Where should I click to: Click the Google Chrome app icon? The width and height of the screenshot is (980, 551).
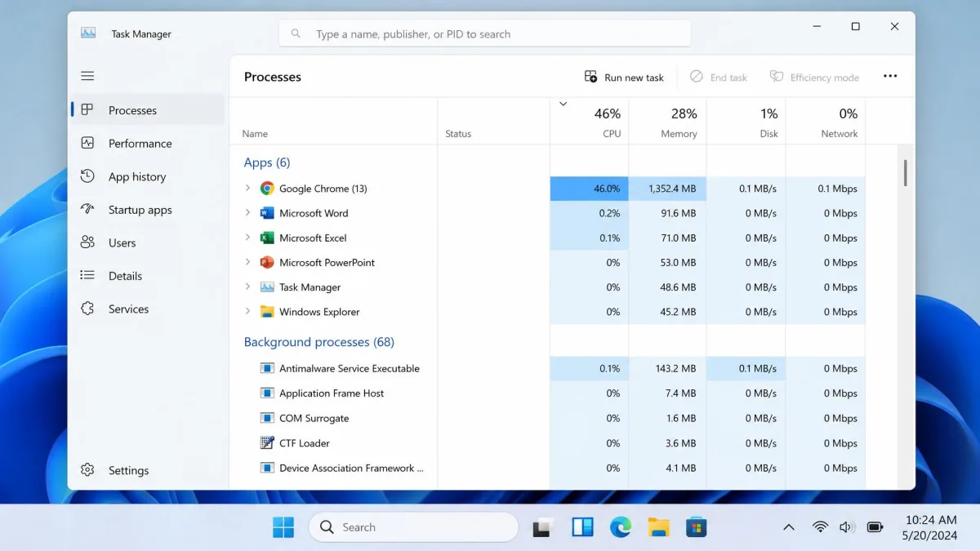[x=266, y=189]
